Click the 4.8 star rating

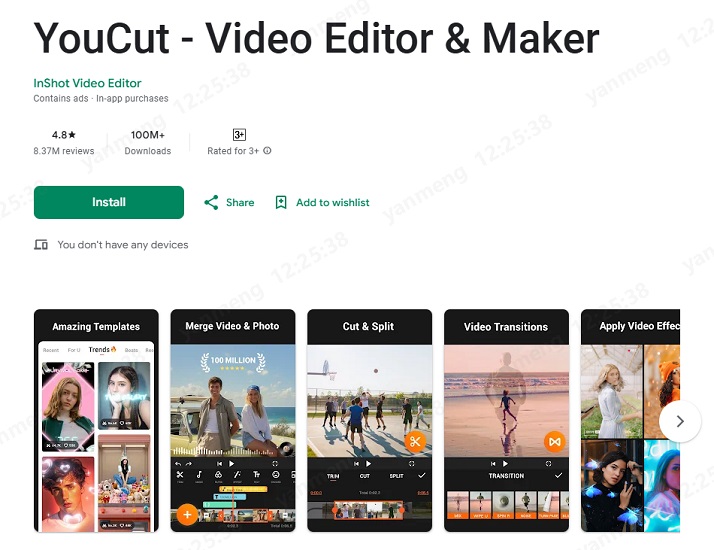click(x=64, y=135)
